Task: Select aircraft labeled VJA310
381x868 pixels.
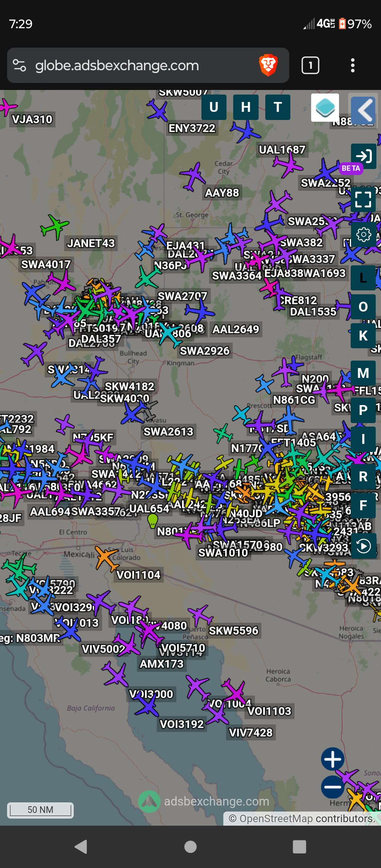Action: (7, 107)
